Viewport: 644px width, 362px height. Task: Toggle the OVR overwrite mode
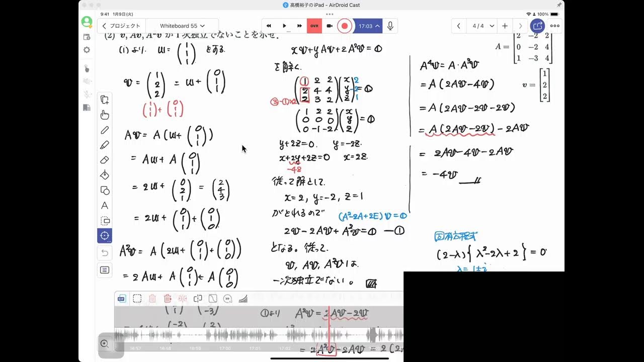tap(314, 26)
